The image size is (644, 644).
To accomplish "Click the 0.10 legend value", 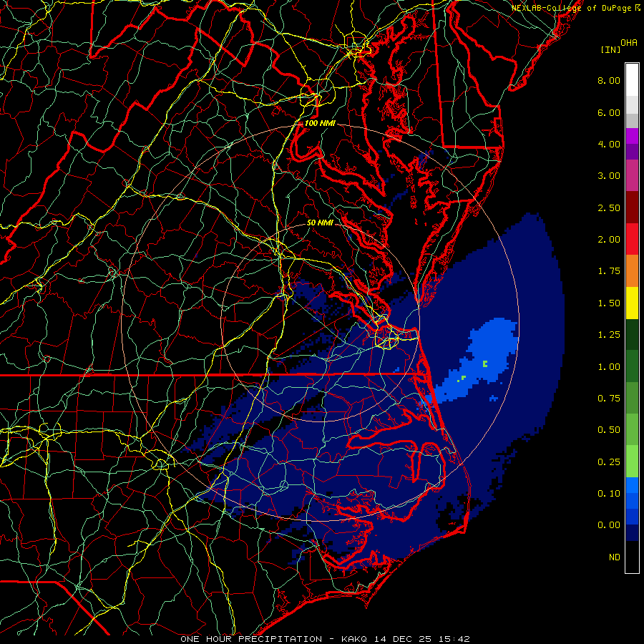I will [609, 494].
